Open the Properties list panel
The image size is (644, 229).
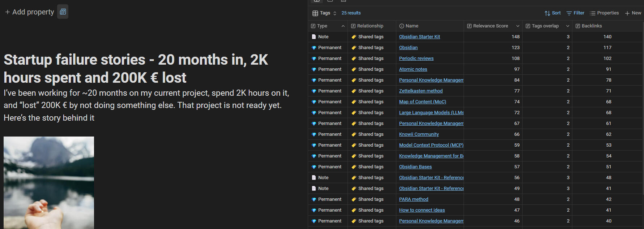coord(604,13)
